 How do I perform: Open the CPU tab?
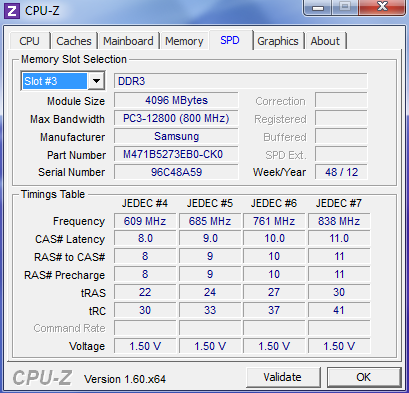click(30, 41)
